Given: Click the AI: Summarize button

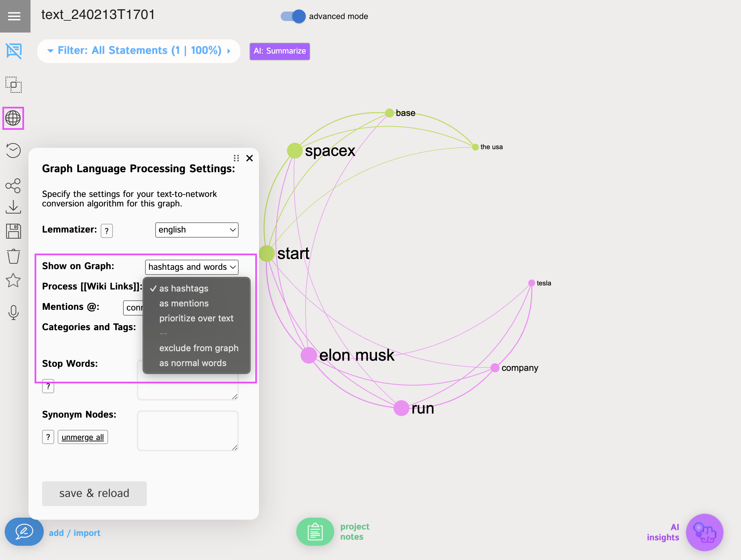Looking at the screenshot, I should [280, 51].
